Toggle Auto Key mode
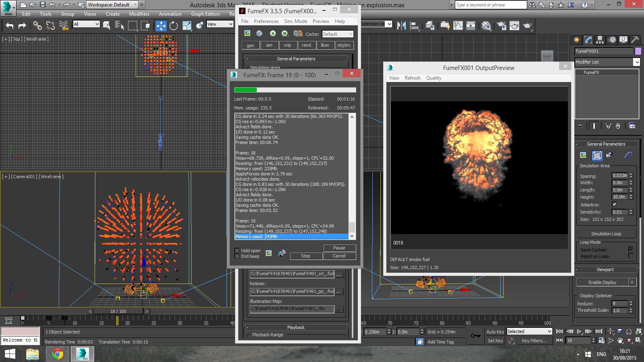 [x=495, y=332]
